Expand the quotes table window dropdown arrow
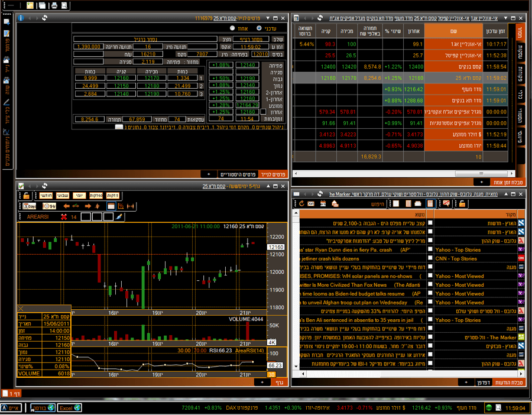This screenshot has width=532, height=415. (x=504, y=18)
